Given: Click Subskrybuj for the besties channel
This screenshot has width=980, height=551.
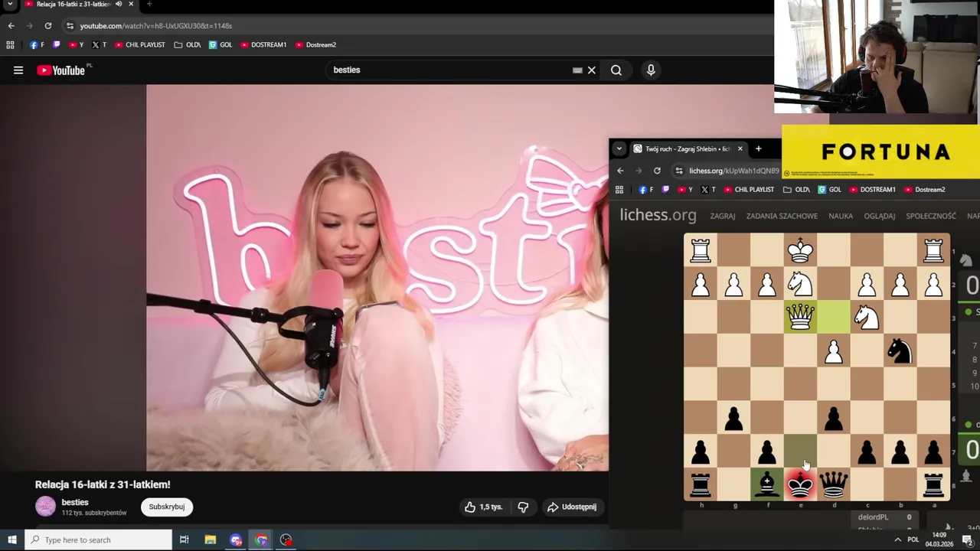Looking at the screenshot, I should tap(167, 507).
